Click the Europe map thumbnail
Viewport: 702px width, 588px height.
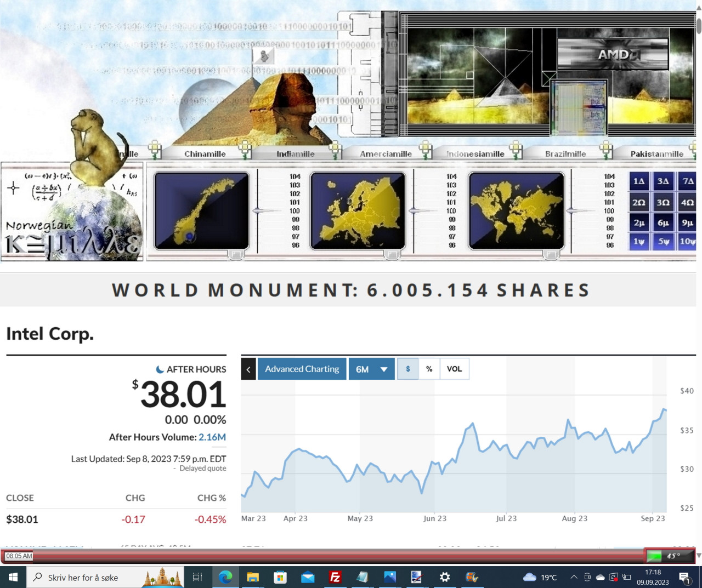tap(358, 210)
